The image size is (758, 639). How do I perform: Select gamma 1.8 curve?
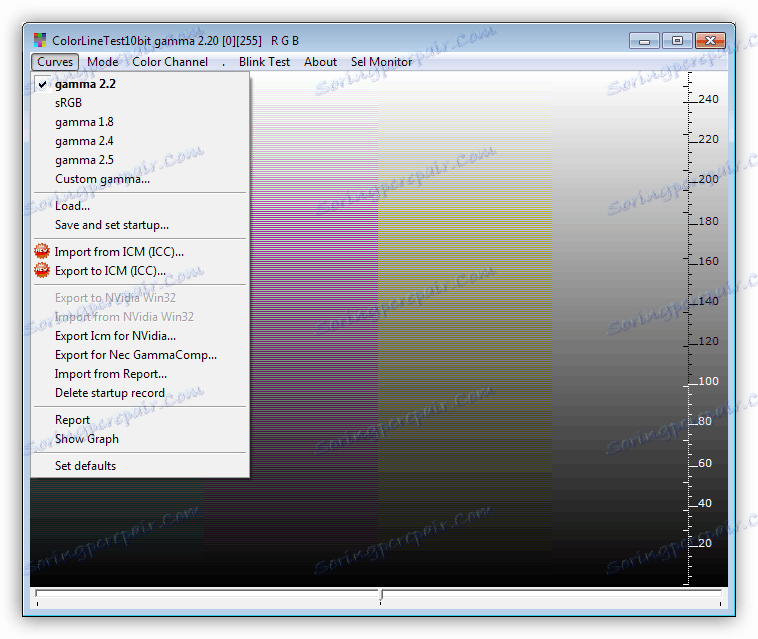140,122
